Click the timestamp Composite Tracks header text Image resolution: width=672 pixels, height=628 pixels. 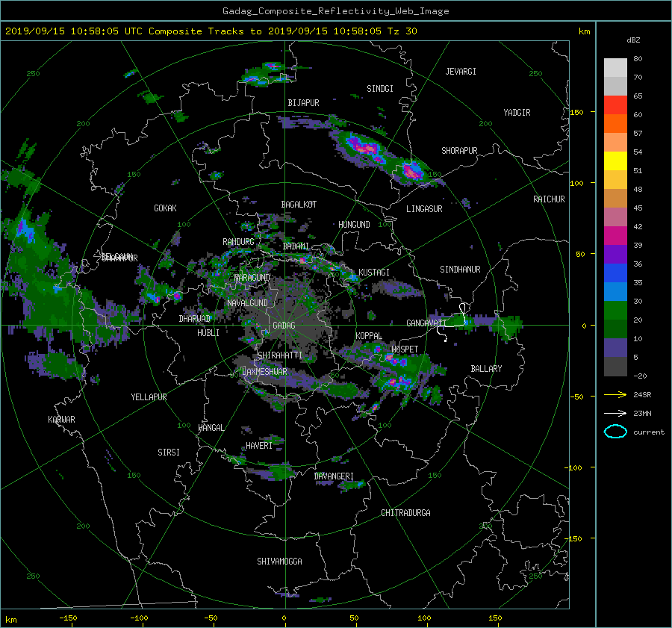(211, 31)
